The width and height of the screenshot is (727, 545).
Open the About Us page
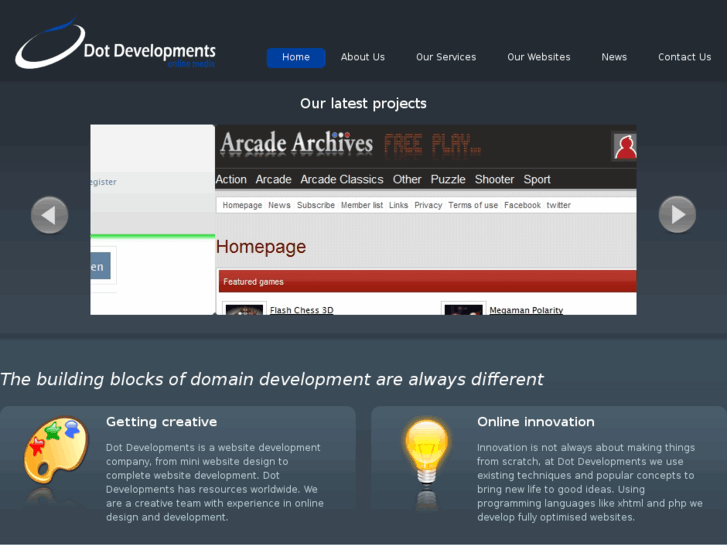[x=363, y=57]
